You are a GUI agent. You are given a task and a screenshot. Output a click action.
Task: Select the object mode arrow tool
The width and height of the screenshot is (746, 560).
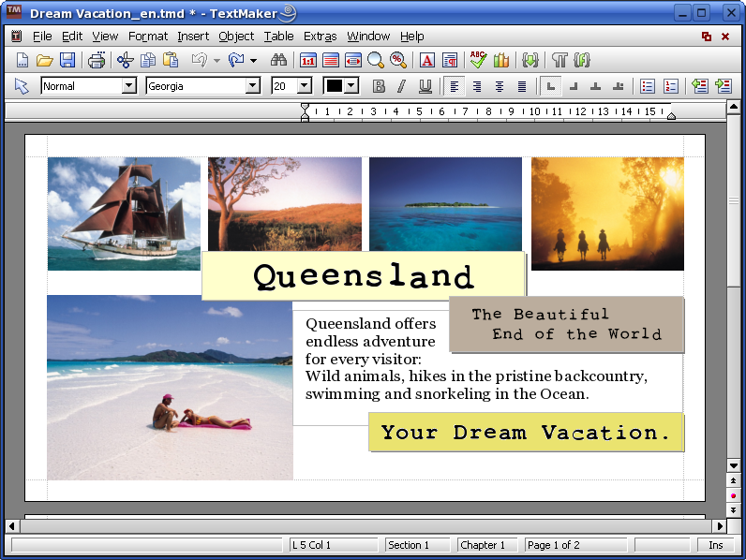pyautogui.click(x=22, y=86)
